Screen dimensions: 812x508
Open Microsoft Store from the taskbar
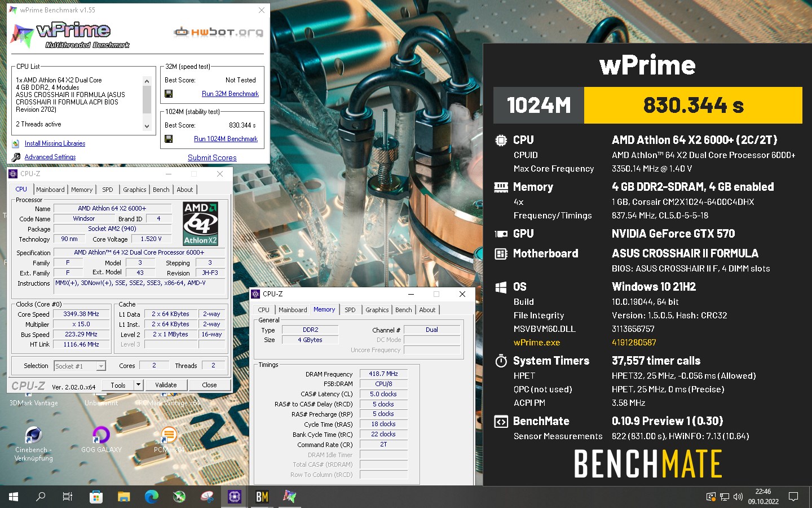(96, 497)
